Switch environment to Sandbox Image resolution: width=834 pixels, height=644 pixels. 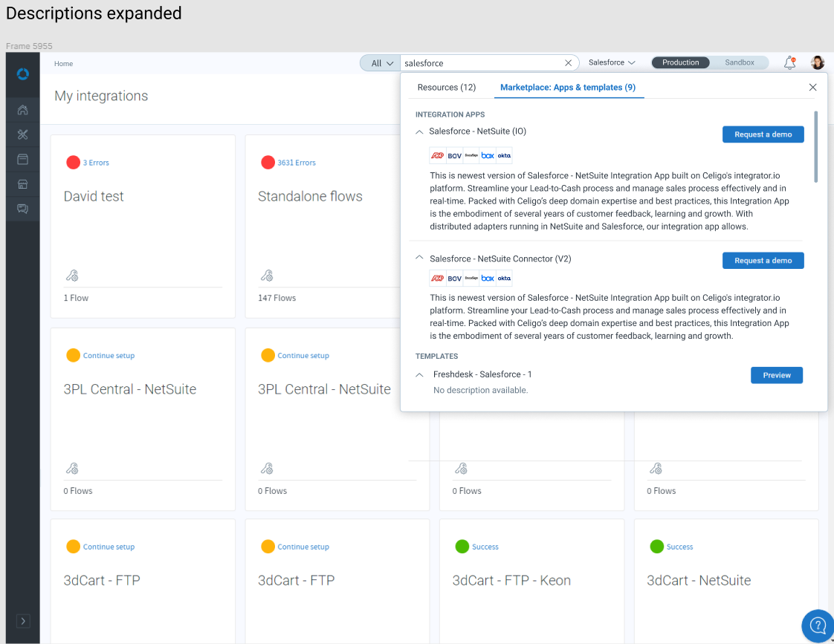point(740,63)
